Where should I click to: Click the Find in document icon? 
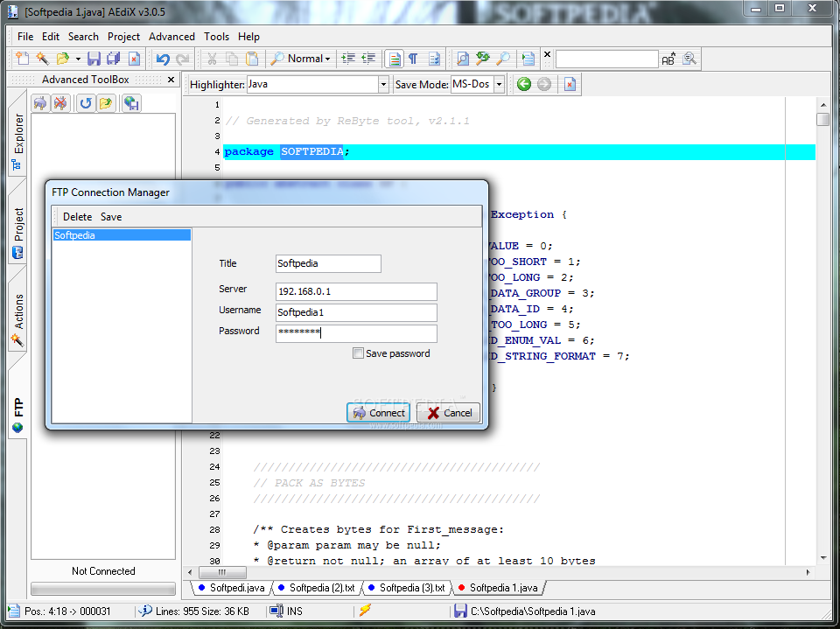(462, 59)
